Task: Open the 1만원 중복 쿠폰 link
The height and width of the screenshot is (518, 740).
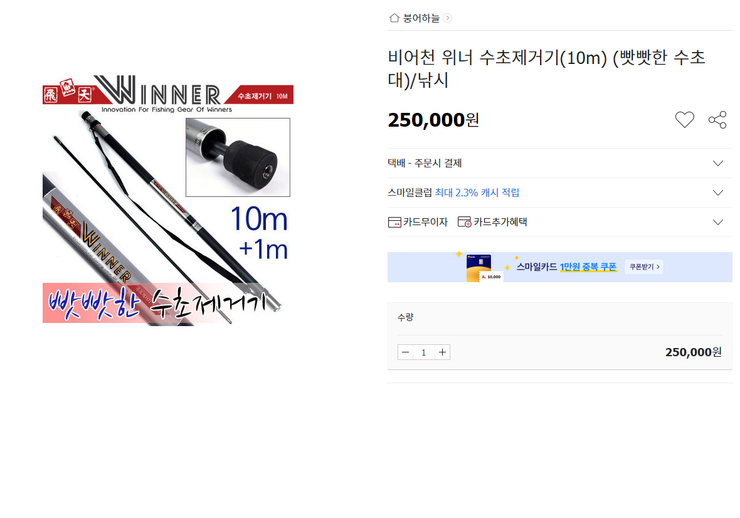Action: [588, 267]
